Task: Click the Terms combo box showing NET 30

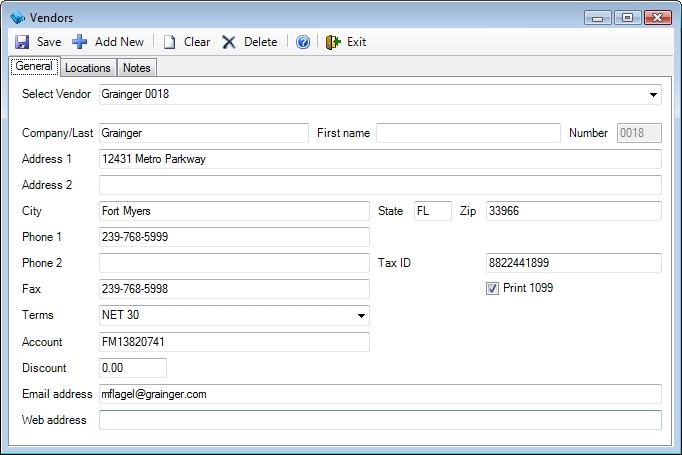Action: coord(234,315)
